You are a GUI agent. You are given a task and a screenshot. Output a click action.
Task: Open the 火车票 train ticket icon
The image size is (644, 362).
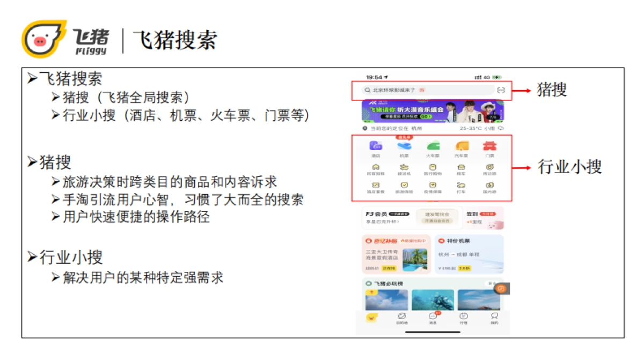click(433, 146)
